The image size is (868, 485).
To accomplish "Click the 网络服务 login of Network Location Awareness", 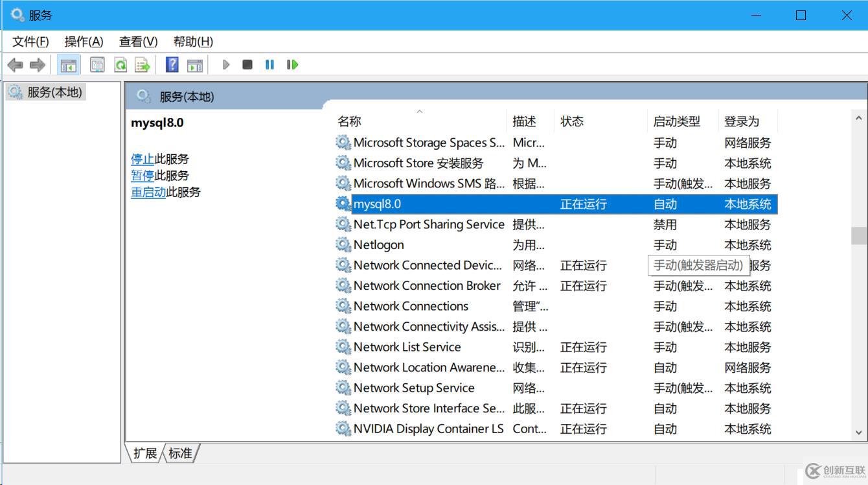I will (x=748, y=368).
